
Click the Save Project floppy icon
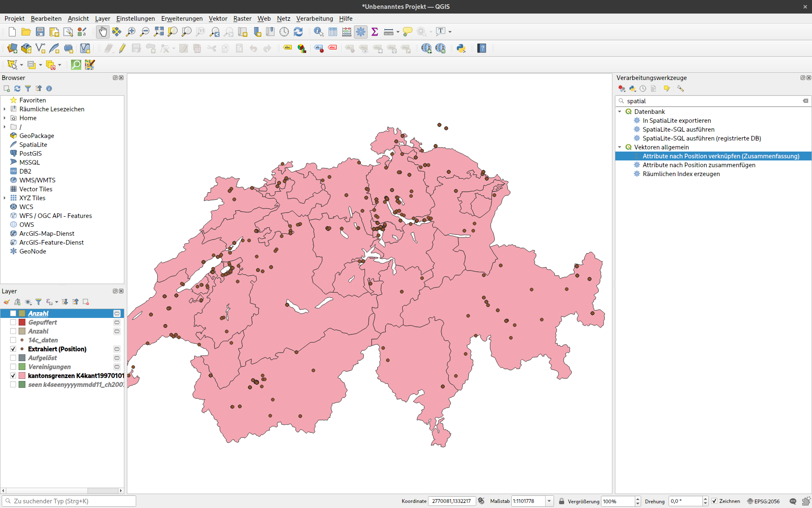[x=40, y=32]
